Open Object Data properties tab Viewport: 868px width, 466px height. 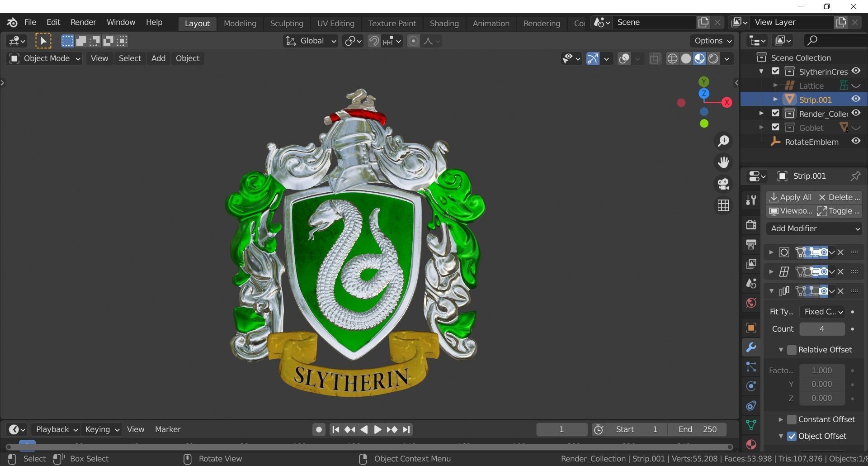751,425
